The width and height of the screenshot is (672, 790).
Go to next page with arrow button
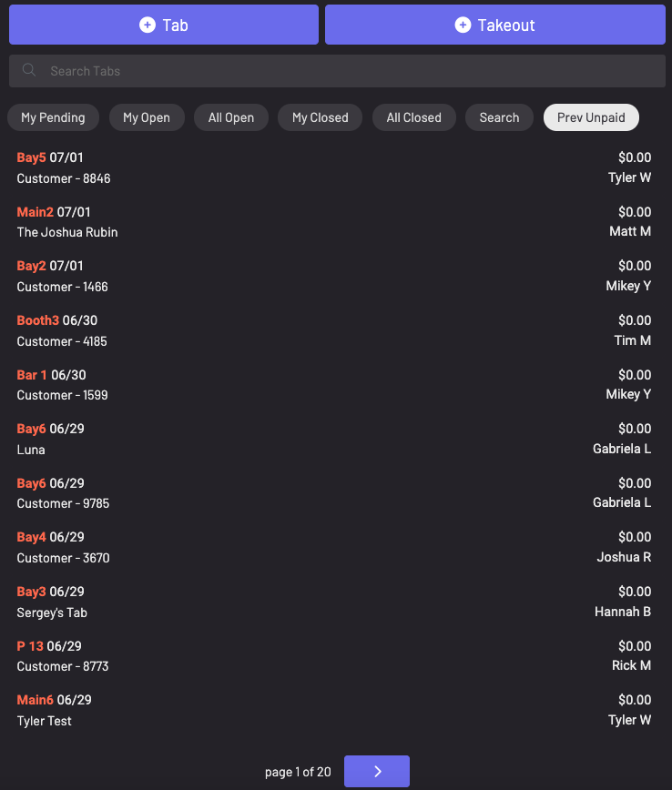pyautogui.click(x=376, y=771)
